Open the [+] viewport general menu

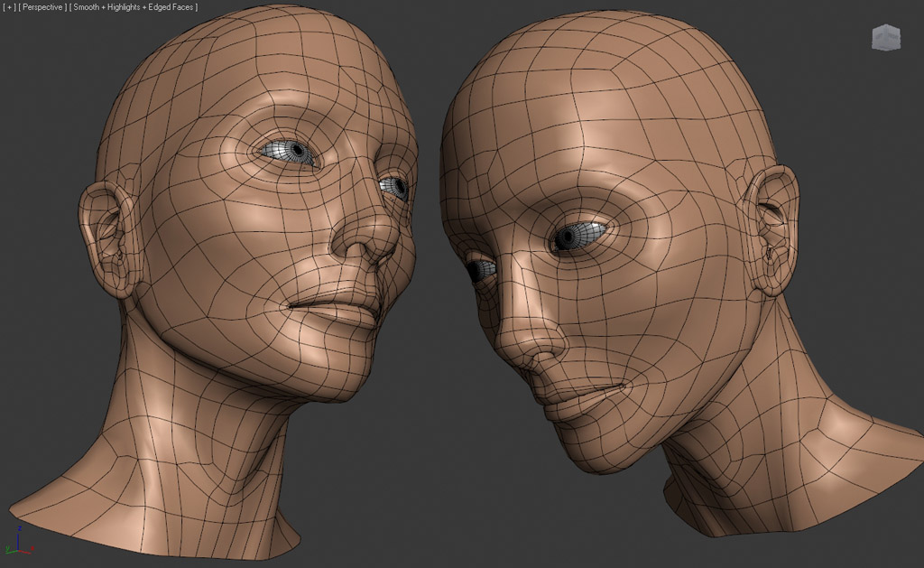point(9,7)
